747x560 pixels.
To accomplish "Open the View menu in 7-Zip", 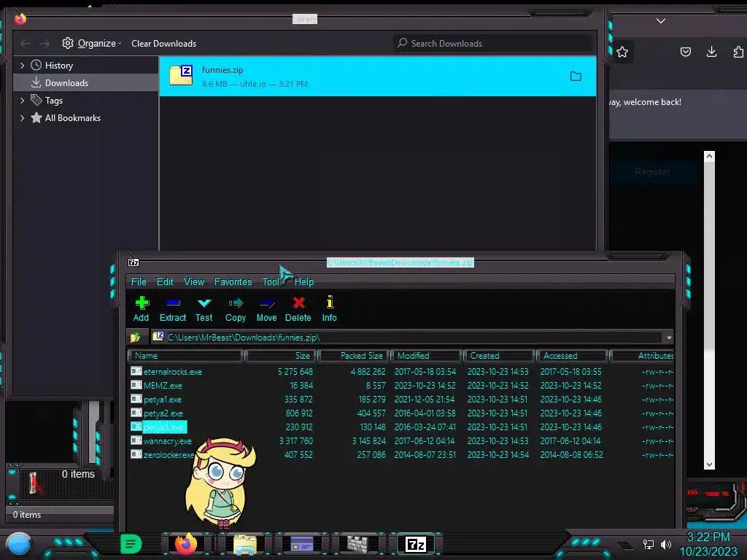I will [194, 282].
